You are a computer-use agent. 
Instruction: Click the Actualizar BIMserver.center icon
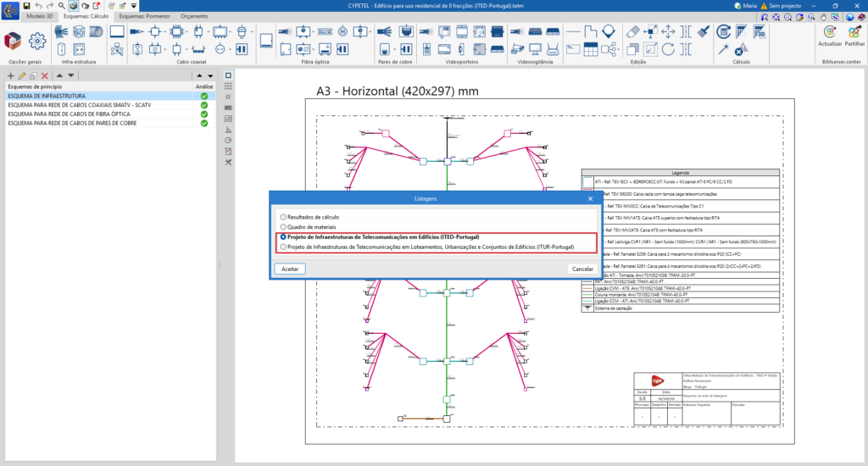[x=830, y=32]
